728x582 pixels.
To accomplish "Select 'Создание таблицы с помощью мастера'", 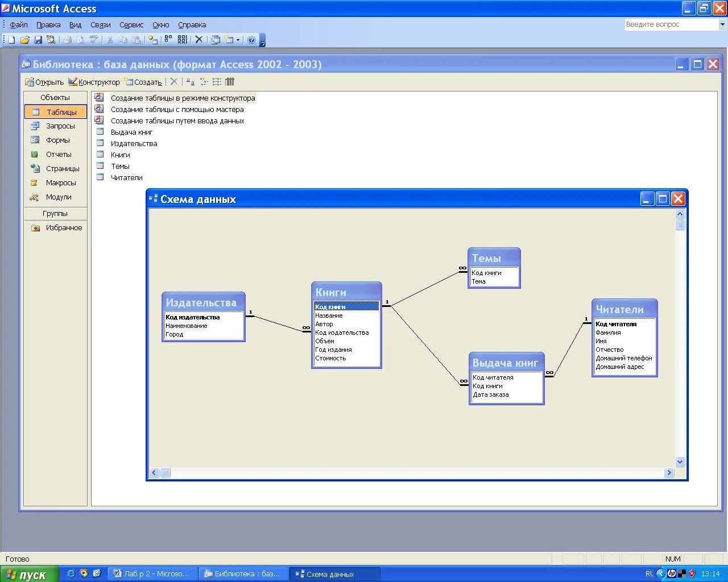I will click(x=177, y=110).
